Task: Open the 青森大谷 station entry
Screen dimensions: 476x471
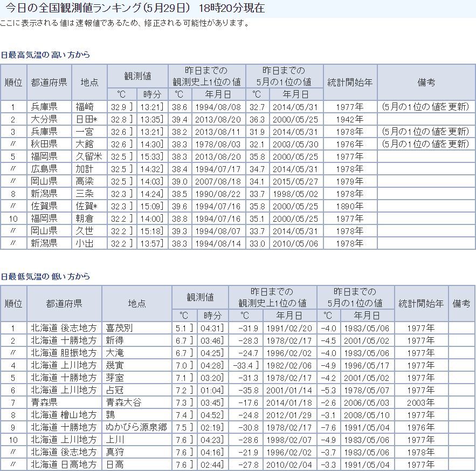Action: coord(123,402)
